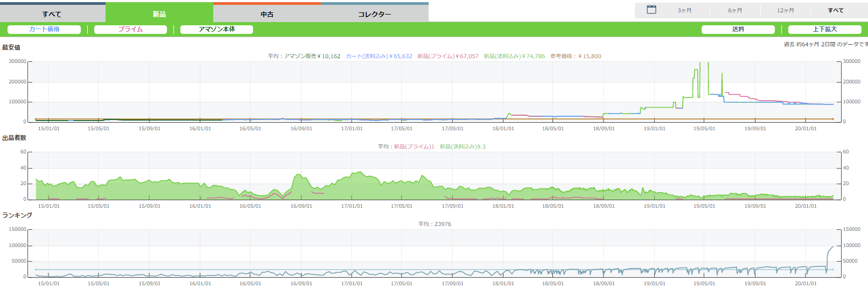Toggle the プライム price filter
The height and width of the screenshot is (289, 868).
pos(130,30)
